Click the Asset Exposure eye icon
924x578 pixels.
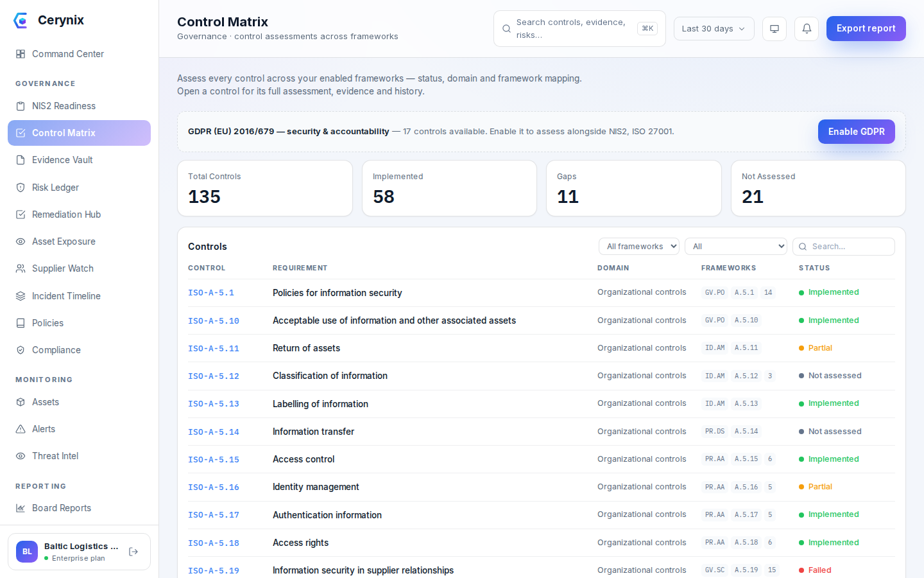[21, 241]
